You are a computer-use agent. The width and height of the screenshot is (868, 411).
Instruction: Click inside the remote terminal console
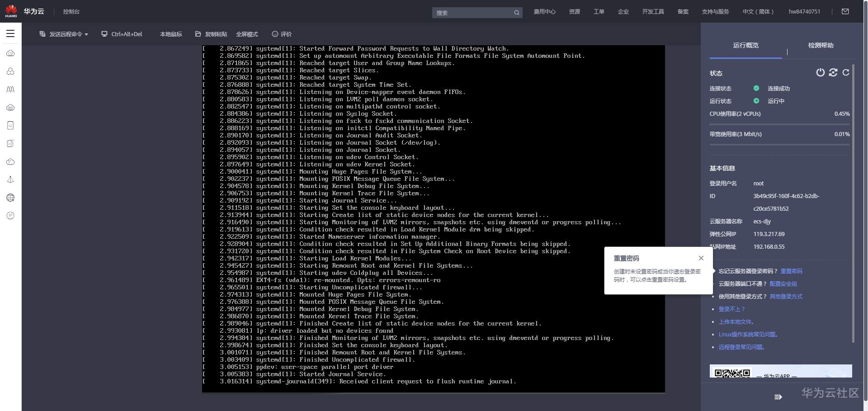pyautogui.click(x=433, y=219)
